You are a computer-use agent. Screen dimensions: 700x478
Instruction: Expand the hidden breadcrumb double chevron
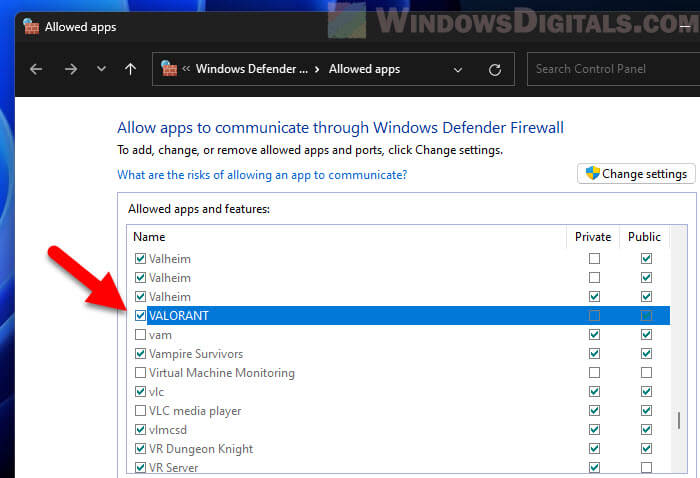pos(186,68)
